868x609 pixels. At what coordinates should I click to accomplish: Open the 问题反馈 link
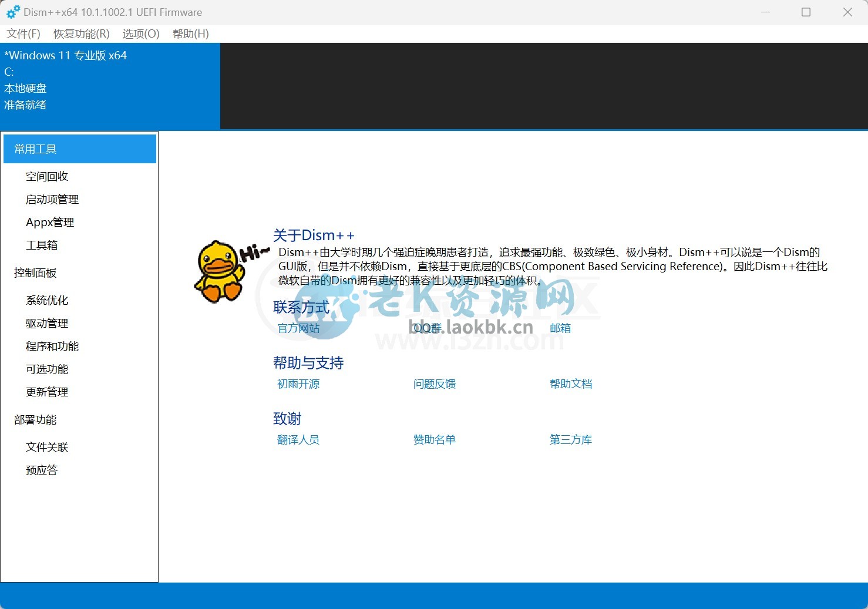click(x=435, y=383)
